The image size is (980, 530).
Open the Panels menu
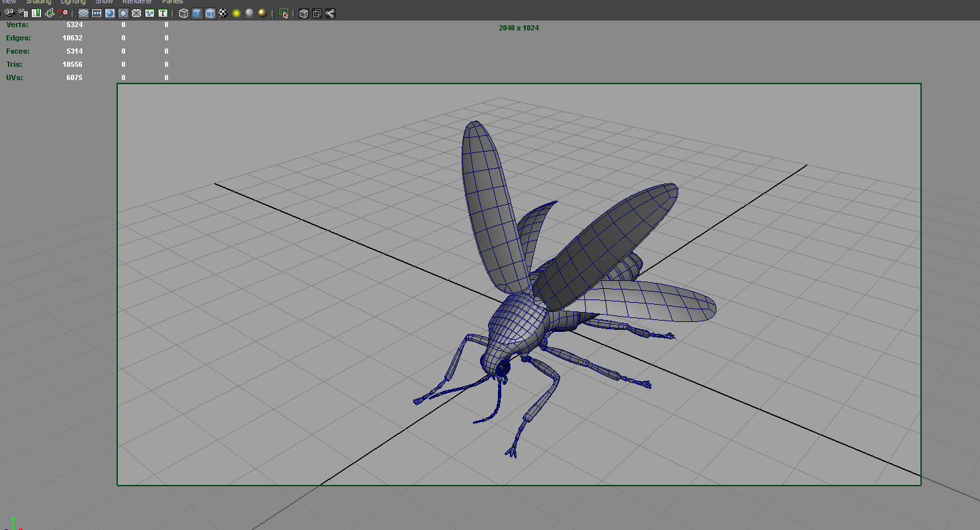(x=172, y=2)
